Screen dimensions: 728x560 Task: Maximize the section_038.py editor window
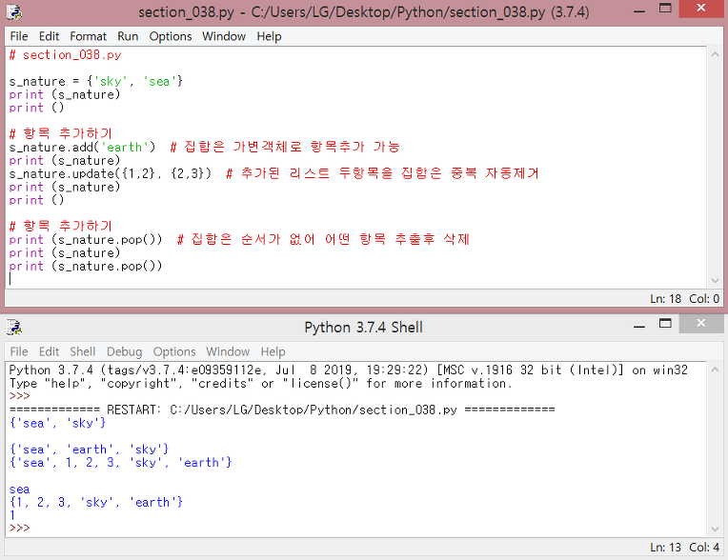click(x=665, y=9)
